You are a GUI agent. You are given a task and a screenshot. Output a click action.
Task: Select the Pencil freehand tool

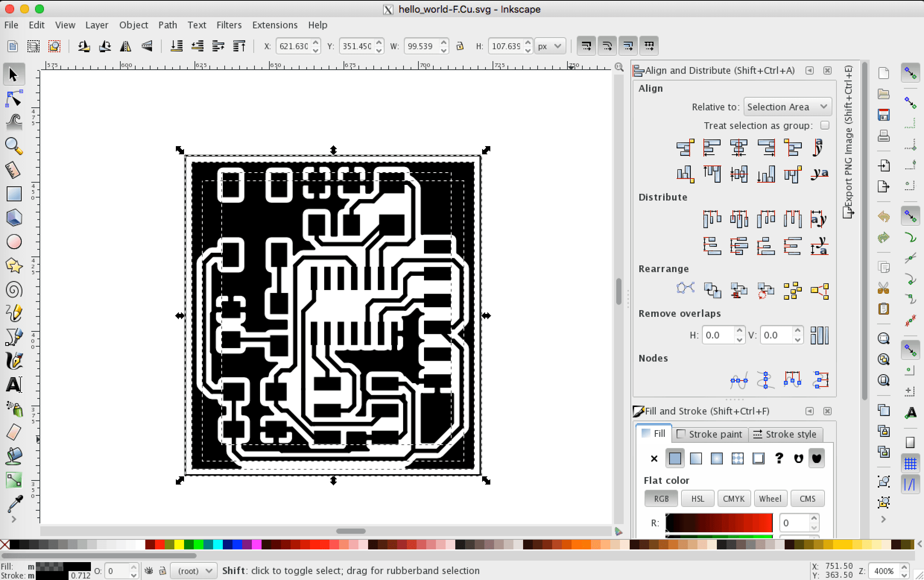tap(14, 313)
